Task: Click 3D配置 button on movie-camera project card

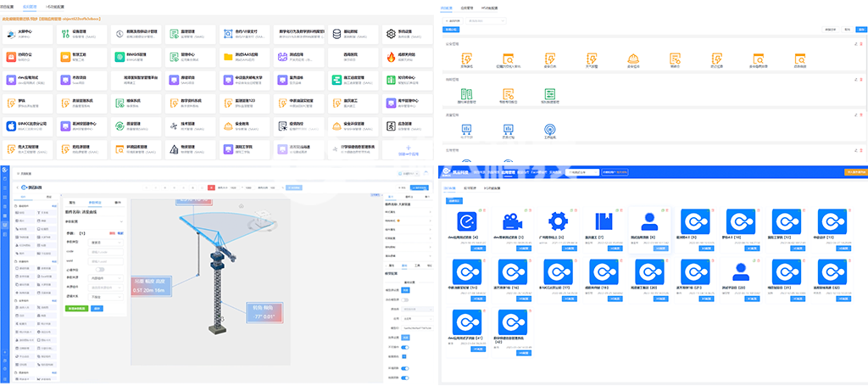Action: tap(524, 248)
